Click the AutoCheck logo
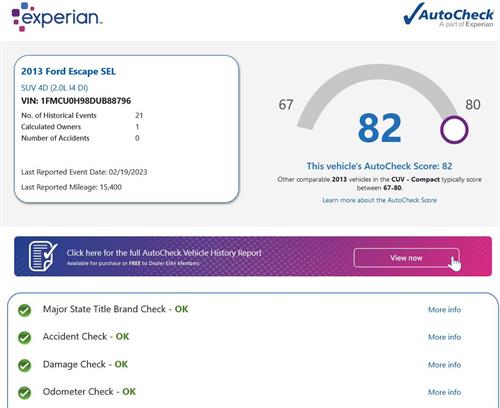 [448, 15]
